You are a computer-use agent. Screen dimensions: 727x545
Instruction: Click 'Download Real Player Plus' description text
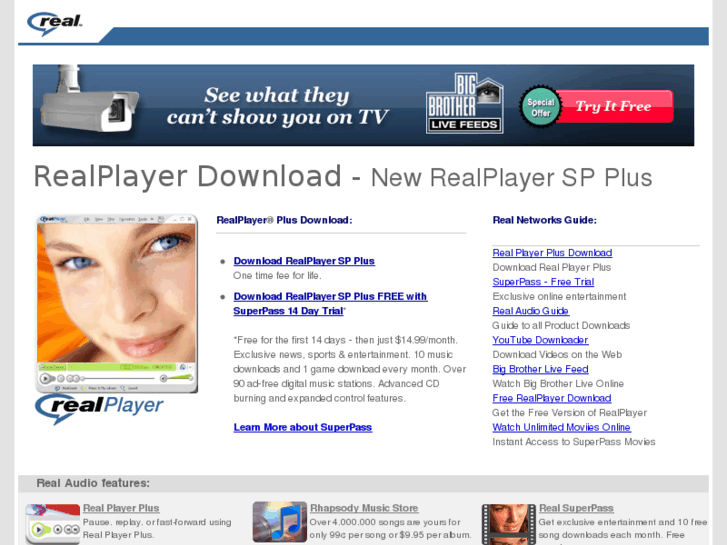[x=552, y=267]
